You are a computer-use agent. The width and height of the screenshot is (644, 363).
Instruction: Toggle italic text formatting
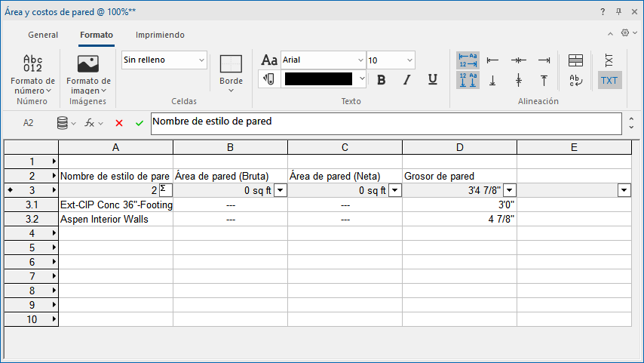point(407,79)
